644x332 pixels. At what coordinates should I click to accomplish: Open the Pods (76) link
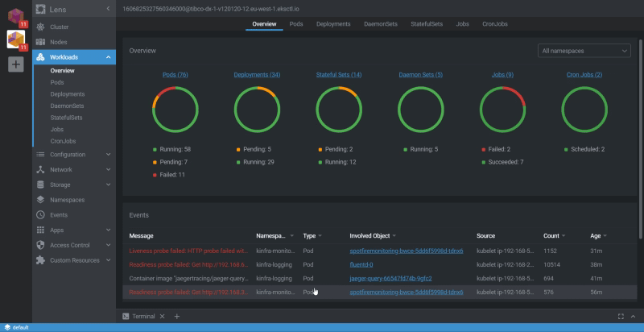coord(175,75)
